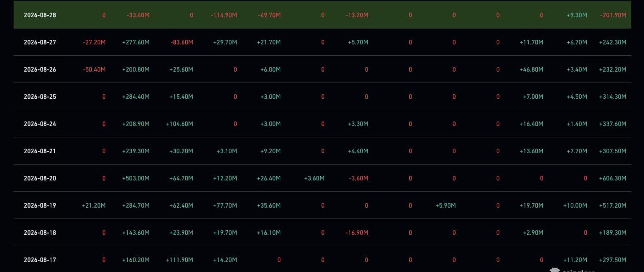Select the 2026-08-28 highlighted row date
644x272 pixels.
pos(40,15)
